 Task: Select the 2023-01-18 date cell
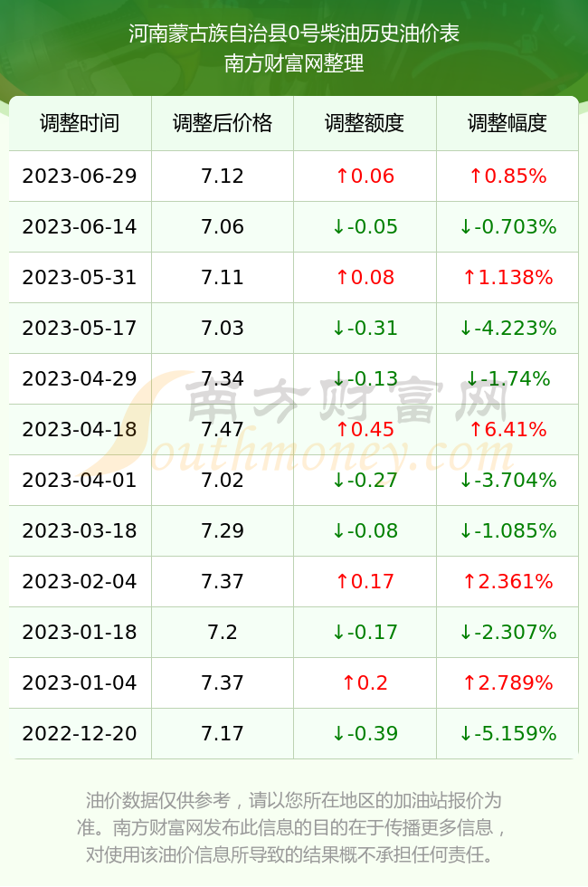80,632
